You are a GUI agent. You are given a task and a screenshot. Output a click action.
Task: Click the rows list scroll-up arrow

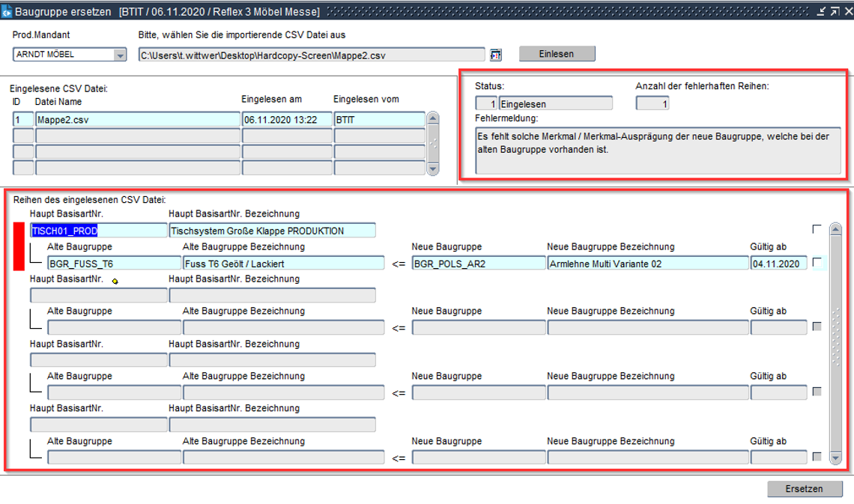835,229
